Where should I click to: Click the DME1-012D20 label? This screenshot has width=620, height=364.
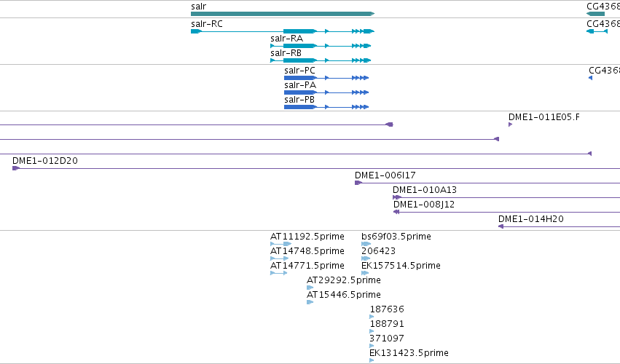45,161
